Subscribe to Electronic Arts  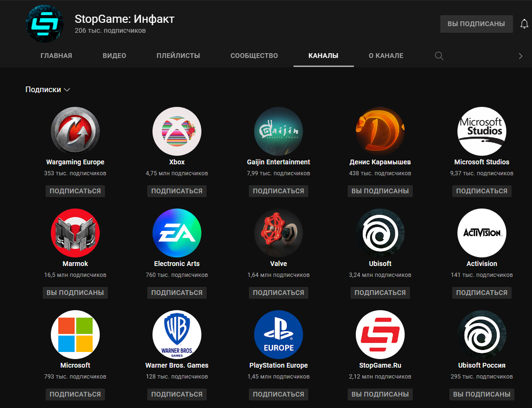[x=177, y=293]
